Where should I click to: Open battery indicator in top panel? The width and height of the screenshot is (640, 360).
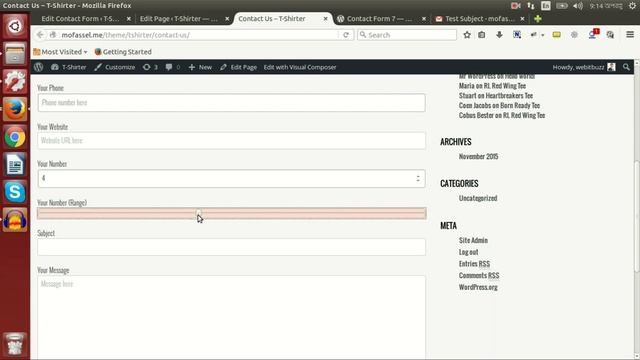click(x=562, y=6)
